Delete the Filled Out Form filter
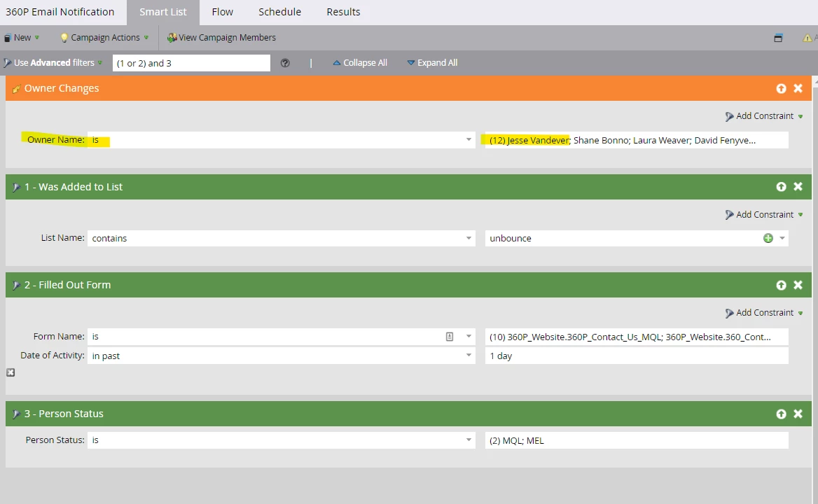Screen dimensions: 818x504 798,285
